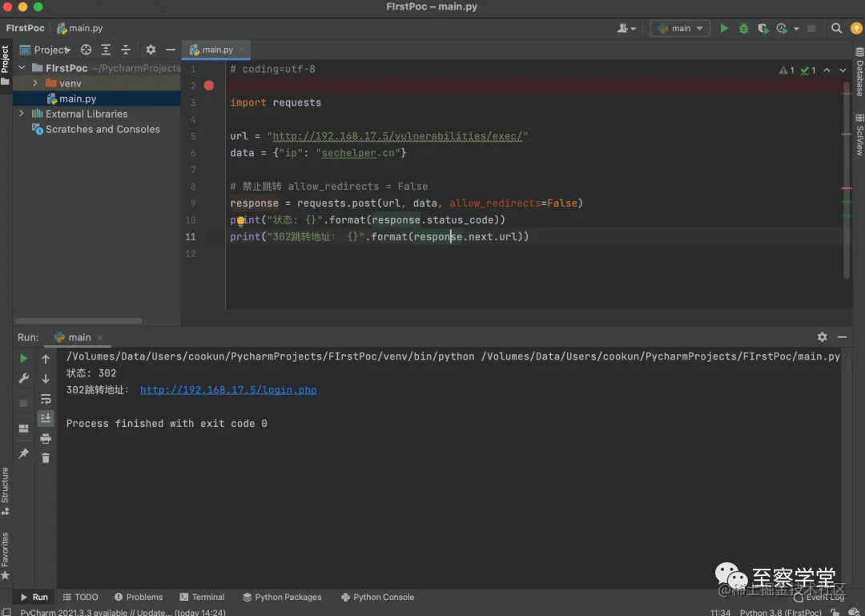Open the profiler options dropdown arrow
This screenshot has width=865, height=616.
point(796,29)
